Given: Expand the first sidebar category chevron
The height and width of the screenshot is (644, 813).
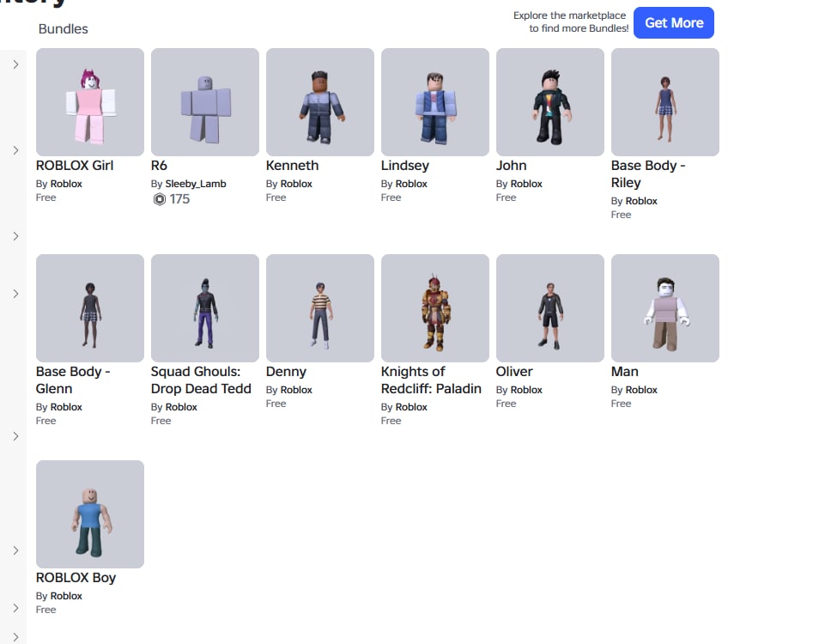Looking at the screenshot, I should click(15, 64).
